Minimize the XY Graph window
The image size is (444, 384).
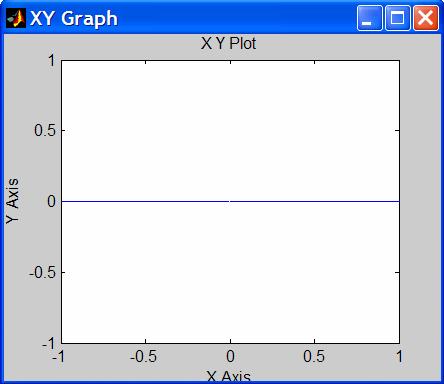369,18
